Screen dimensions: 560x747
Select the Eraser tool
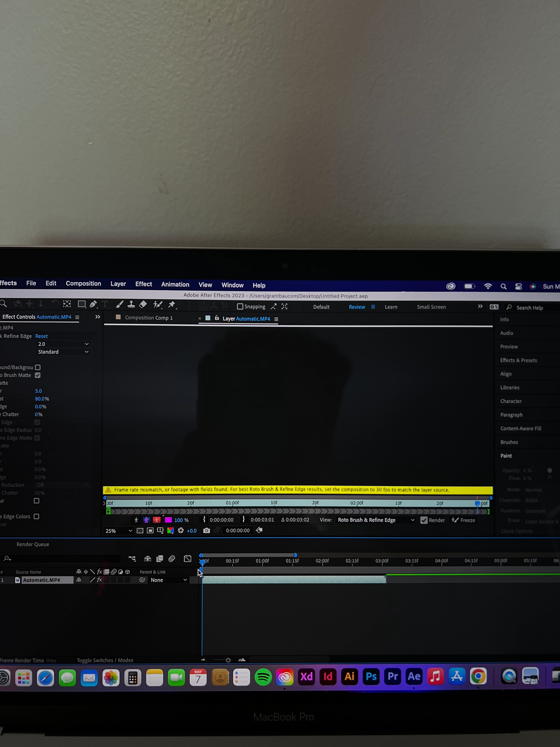pyautogui.click(x=143, y=304)
